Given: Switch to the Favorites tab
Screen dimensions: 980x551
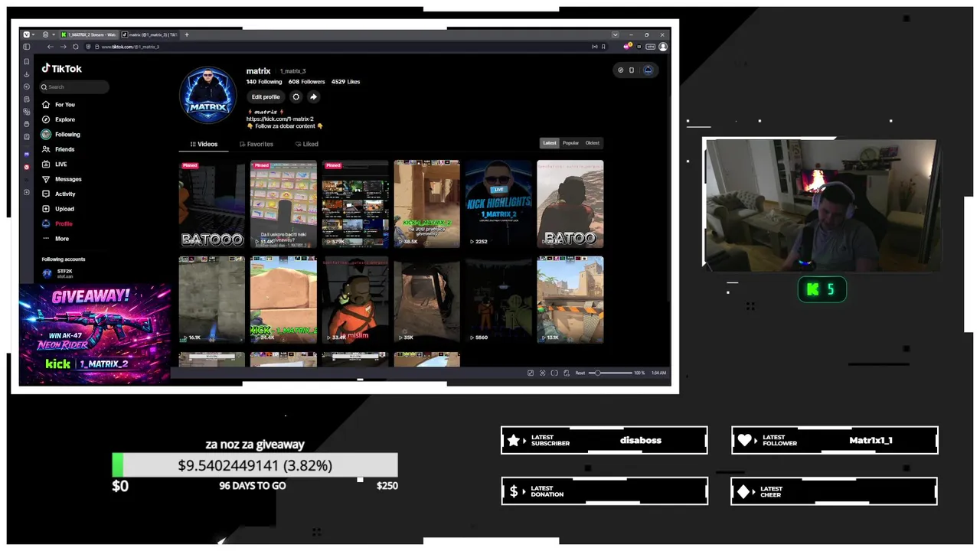Looking at the screenshot, I should [x=256, y=144].
